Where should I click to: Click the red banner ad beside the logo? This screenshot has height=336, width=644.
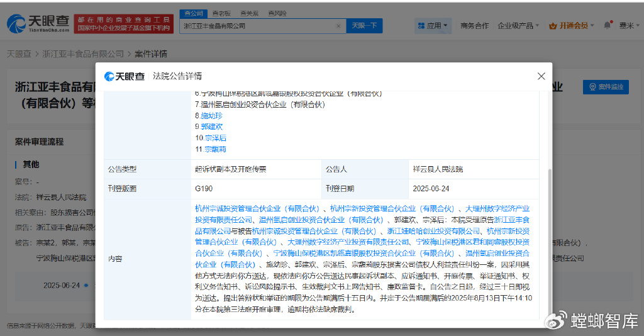tap(124, 24)
